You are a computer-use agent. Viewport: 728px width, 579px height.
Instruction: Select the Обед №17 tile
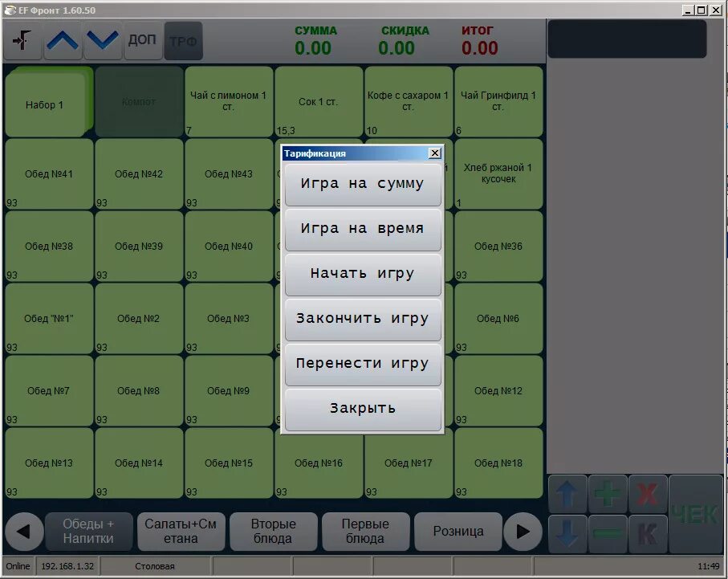408,463
